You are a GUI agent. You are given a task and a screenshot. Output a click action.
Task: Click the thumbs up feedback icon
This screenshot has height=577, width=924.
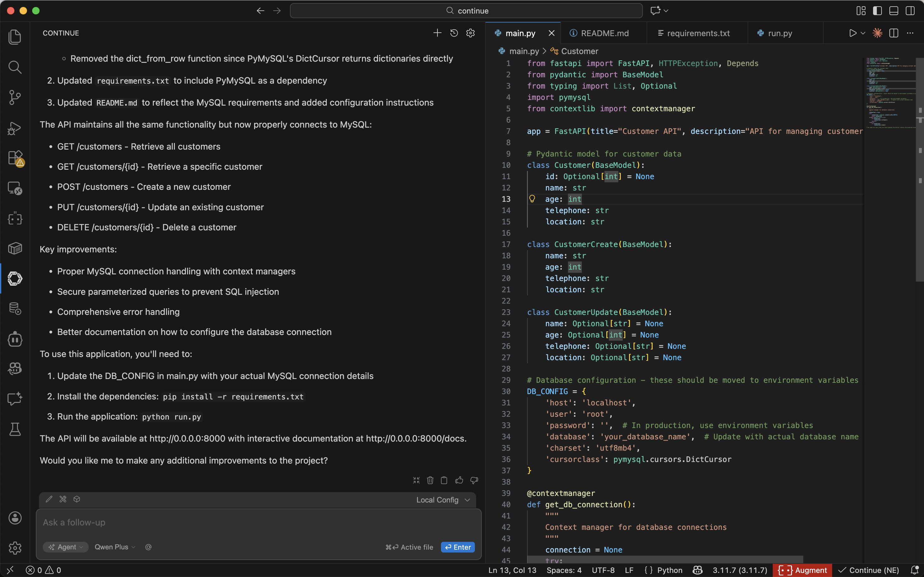click(459, 480)
